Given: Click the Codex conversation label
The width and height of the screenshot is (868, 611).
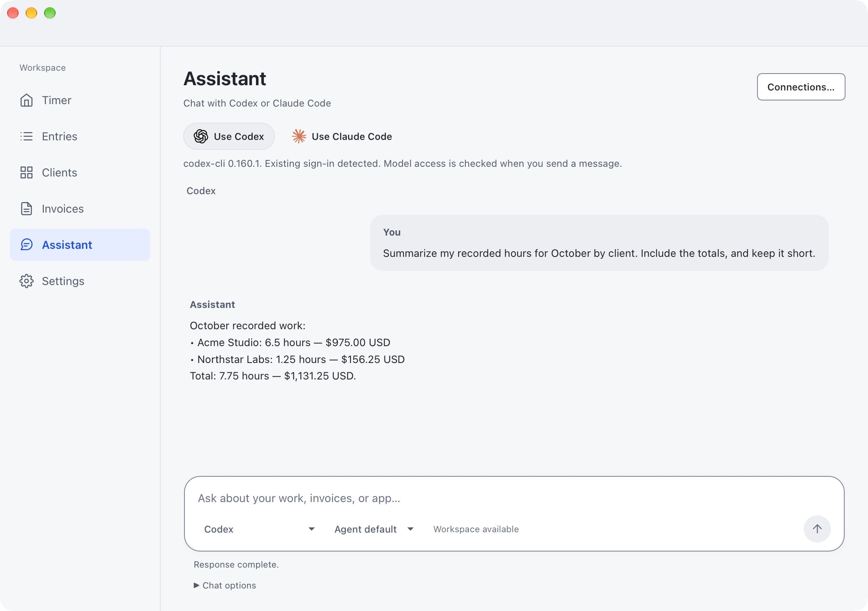Looking at the screenshot, I should coord(201,191).
